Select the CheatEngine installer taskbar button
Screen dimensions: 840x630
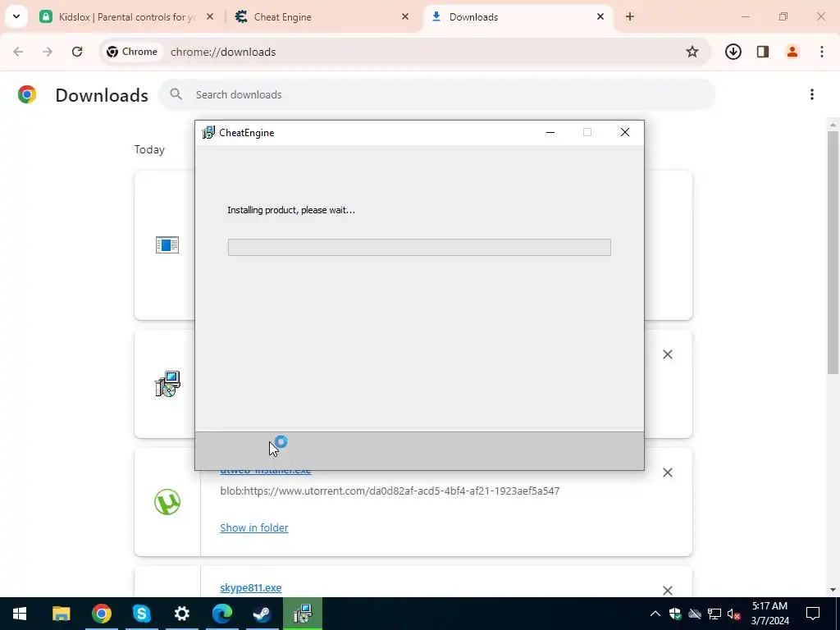click(303, 614)
